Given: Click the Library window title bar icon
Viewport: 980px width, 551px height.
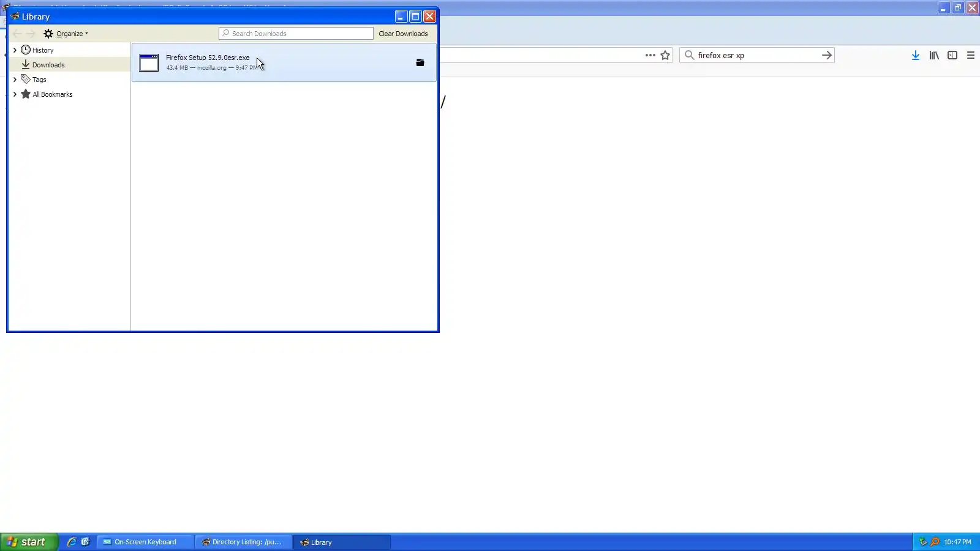Looking at the screenshot, I should (15, 17).
